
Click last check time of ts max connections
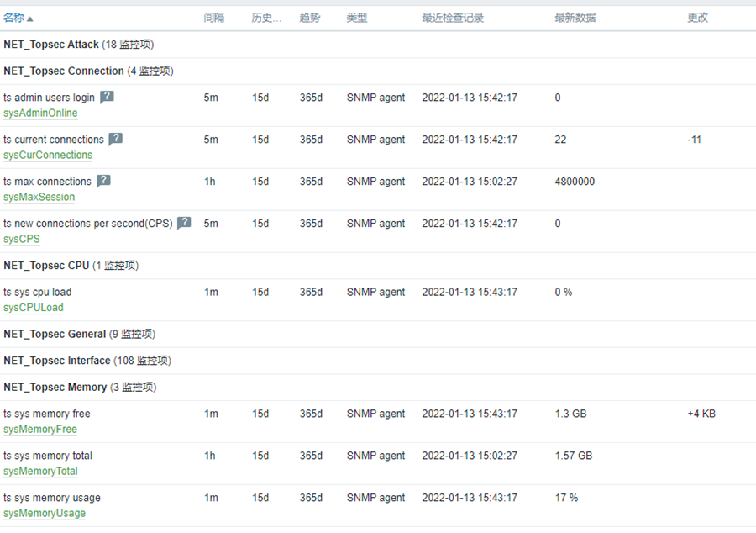(x=470, y=182)
